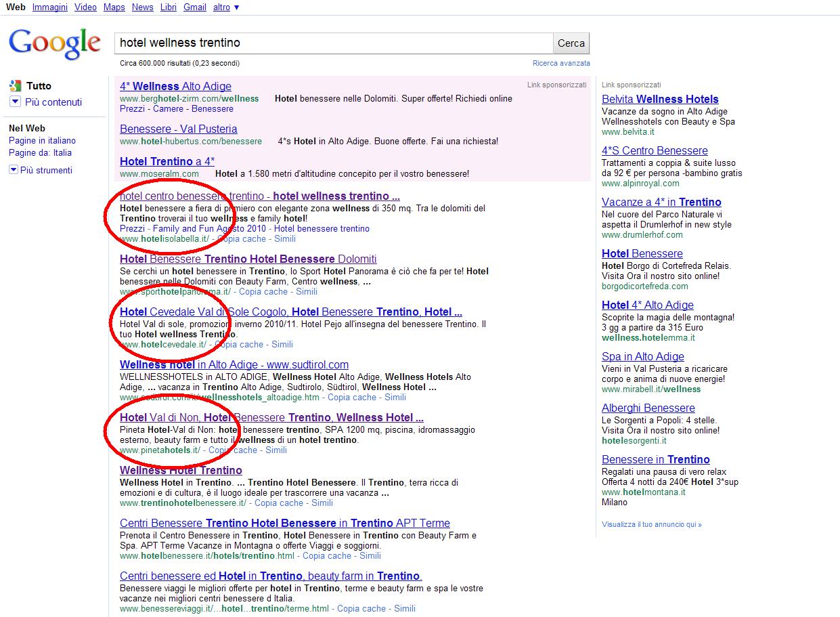
Task: Open 'Hotel Benessere' Borgo di Cortefreda ad
Action: coord(642,253)
